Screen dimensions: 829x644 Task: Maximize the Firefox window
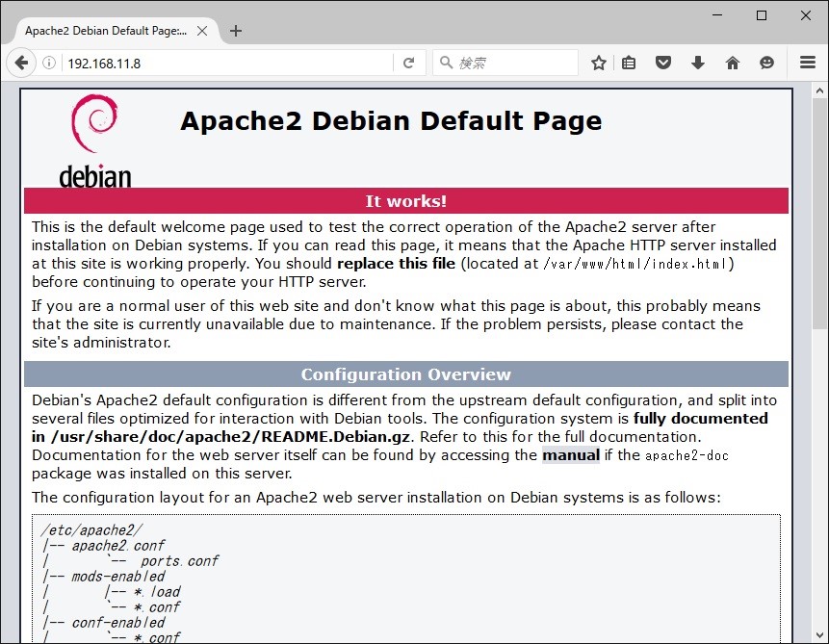click(x=762, y=15)
